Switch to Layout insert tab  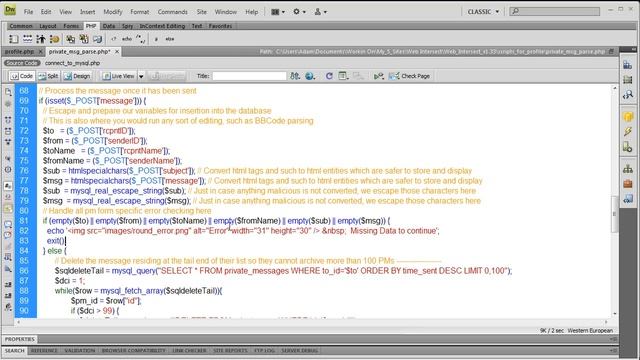[x=48, y=26]
